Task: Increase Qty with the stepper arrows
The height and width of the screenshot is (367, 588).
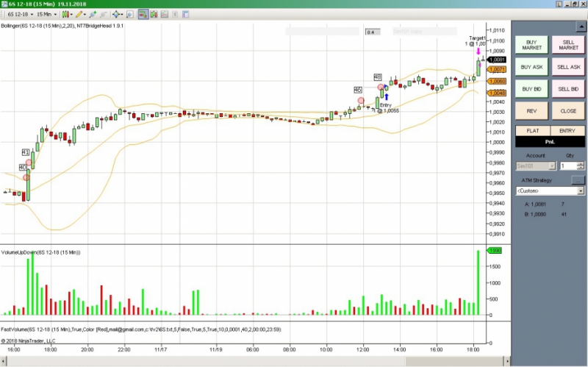Action: click(581, 164)
